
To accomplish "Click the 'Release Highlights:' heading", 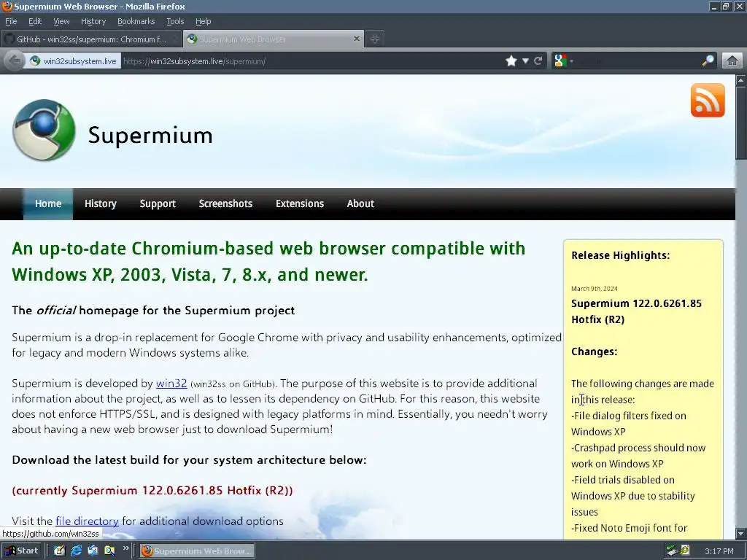I will [x=620, y=255].
